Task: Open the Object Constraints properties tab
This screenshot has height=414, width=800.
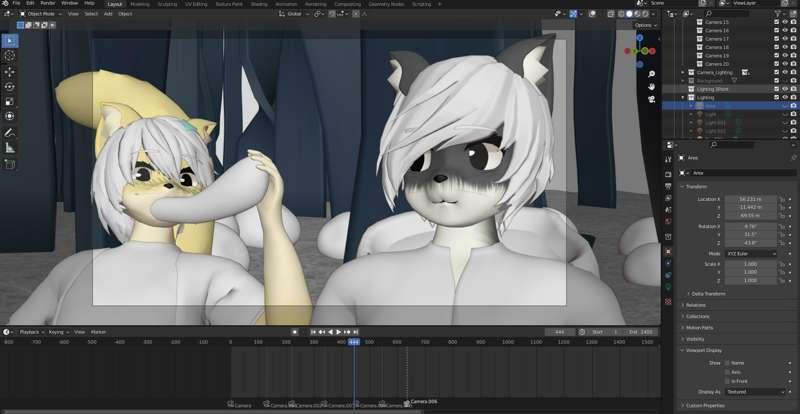Action: 668,275
